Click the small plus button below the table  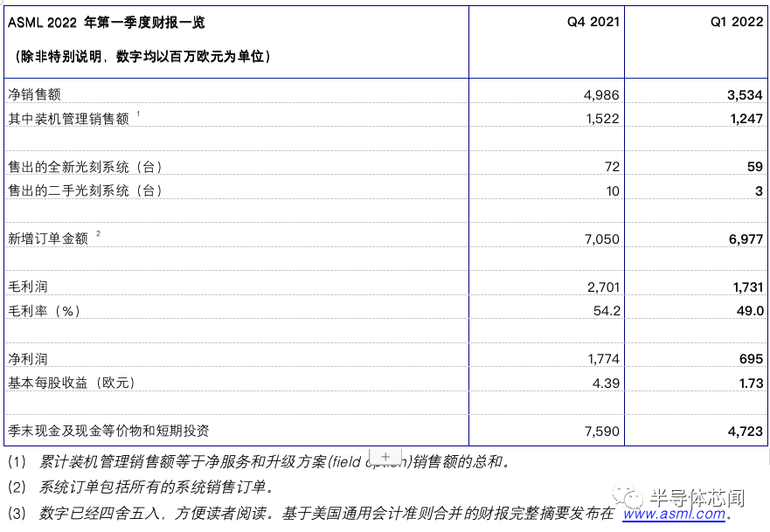pos(385,456)
